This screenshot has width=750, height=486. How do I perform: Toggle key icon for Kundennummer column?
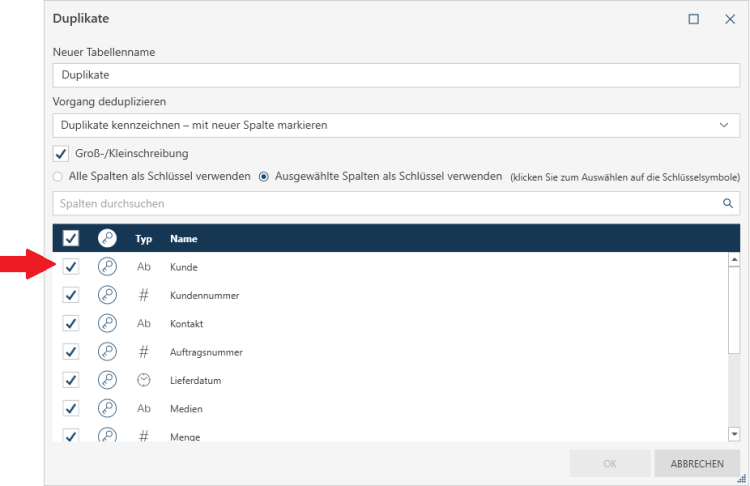click(x=107, y=295)
